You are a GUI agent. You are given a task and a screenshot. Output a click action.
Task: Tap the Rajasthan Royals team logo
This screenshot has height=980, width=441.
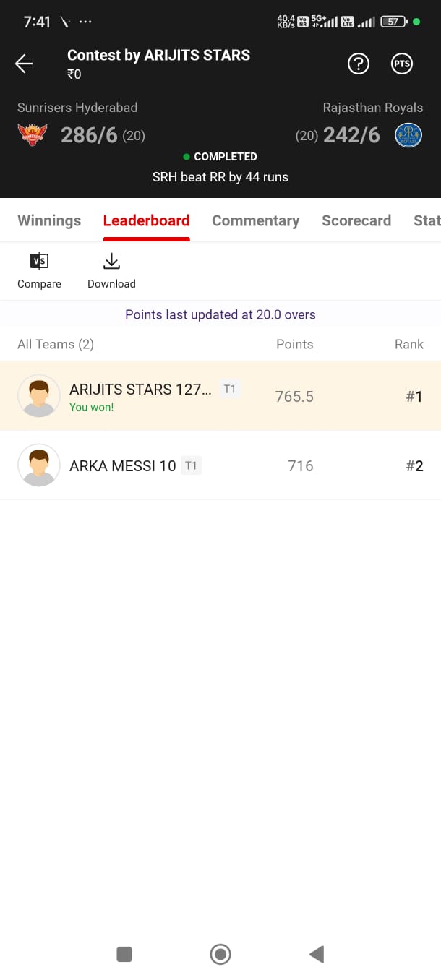click(408, 135)
